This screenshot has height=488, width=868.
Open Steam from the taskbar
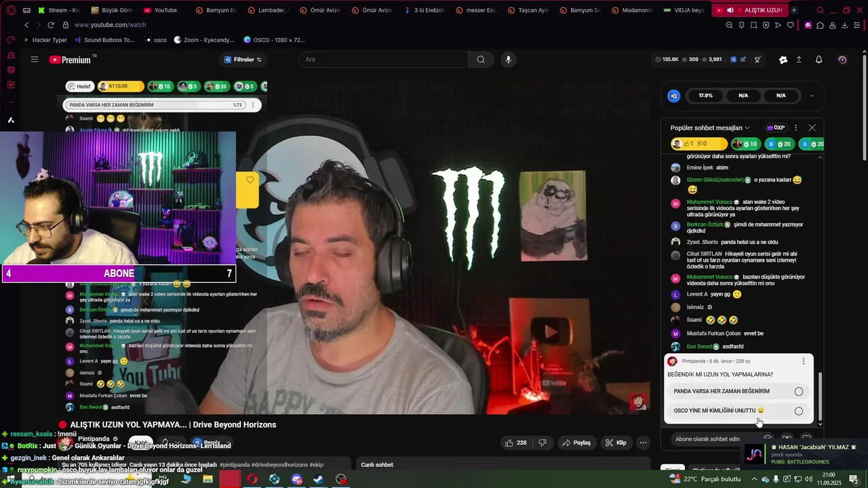click(318, 479)
